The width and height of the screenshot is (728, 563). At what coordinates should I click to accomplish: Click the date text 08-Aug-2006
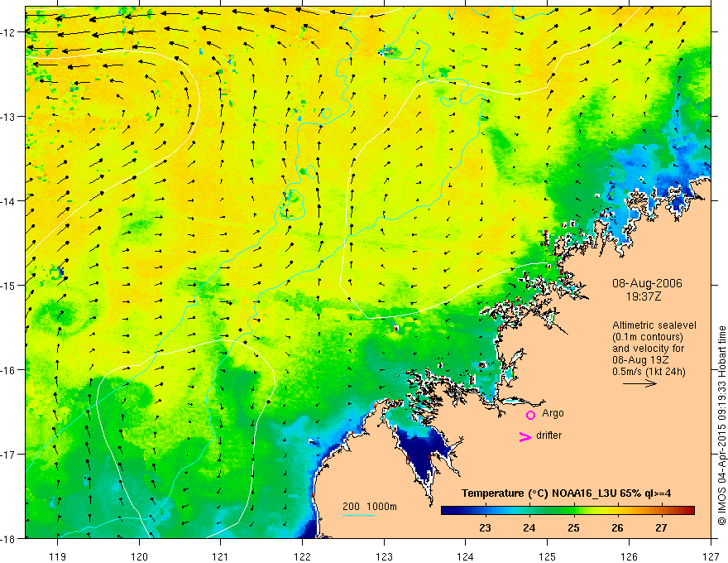(647, 283)
